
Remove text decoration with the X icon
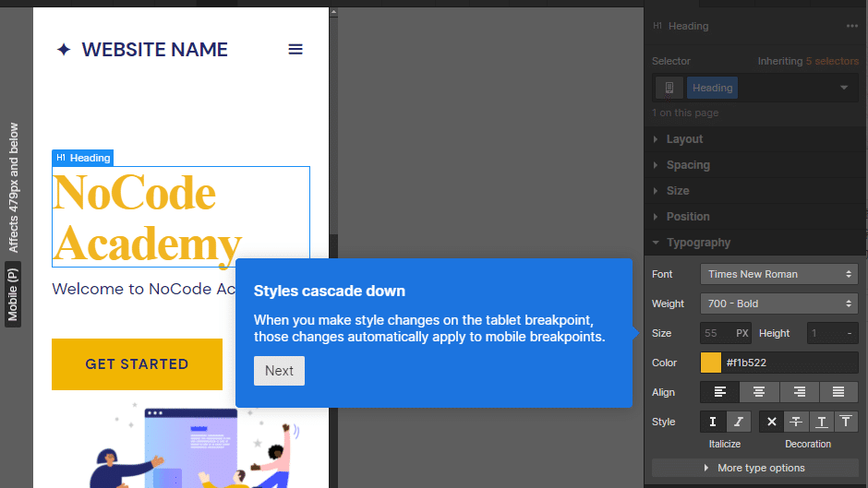[772, 422]
